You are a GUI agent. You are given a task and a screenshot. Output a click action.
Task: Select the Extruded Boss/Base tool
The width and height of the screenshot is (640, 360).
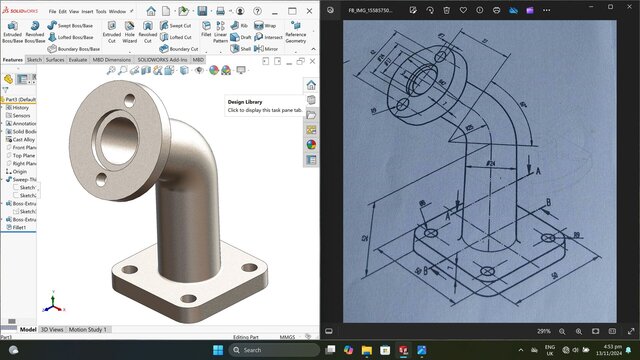point(13,32)
